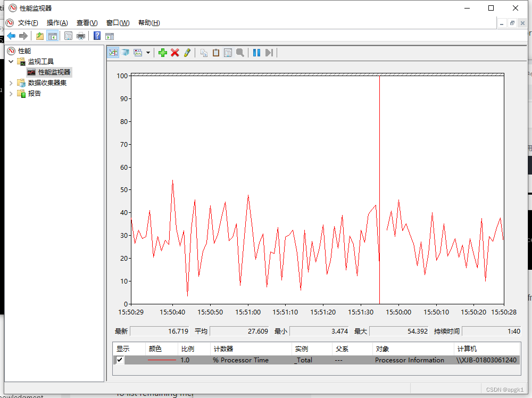Click the 颜色 column header

(162, 349)
